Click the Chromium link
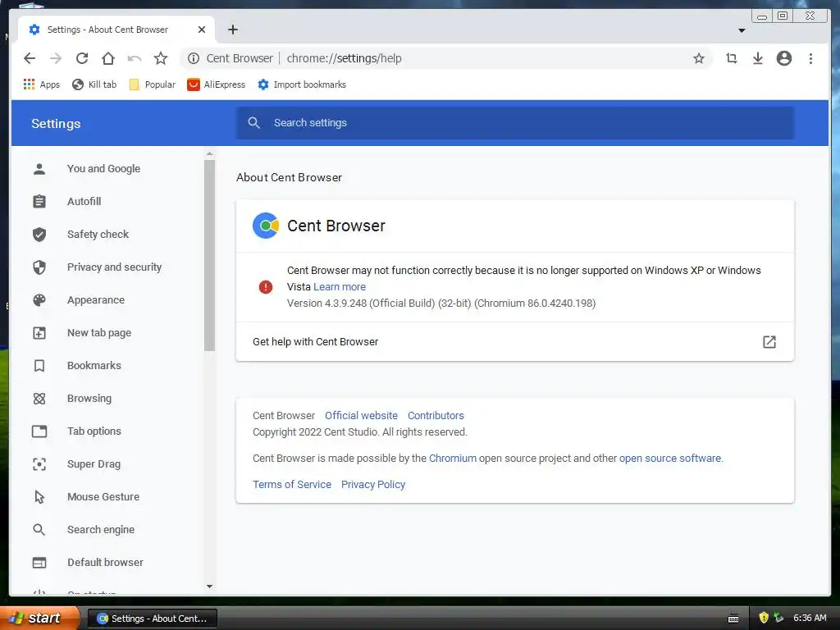This screenshot has height=630, width=840. pyautogui.click(x=453, y=458)
